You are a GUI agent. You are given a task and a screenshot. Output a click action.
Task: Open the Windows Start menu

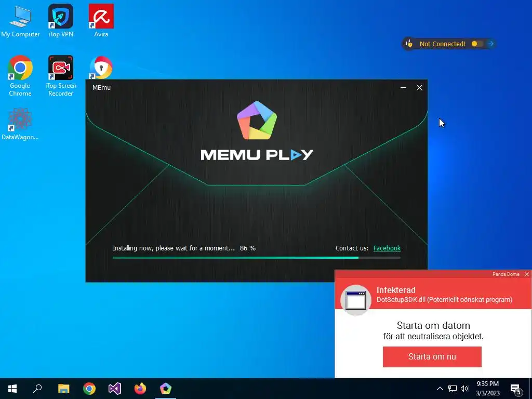click(x=12, y=389)
